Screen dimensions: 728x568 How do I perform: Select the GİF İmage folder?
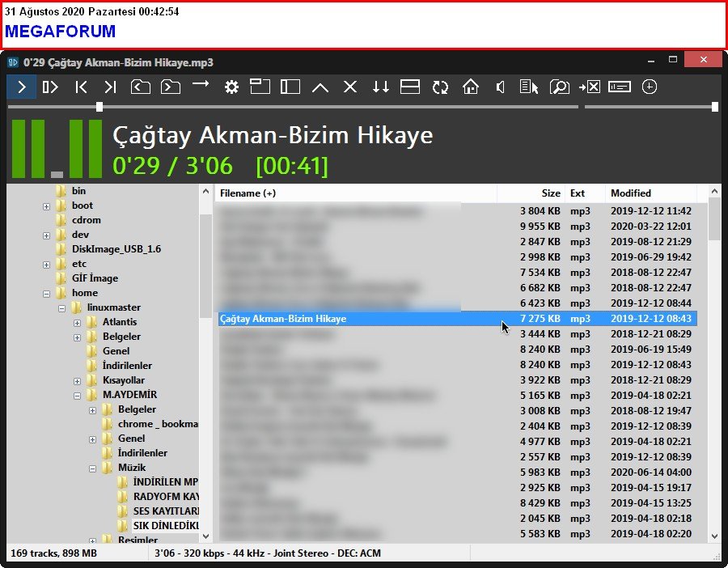pos(95,278)
